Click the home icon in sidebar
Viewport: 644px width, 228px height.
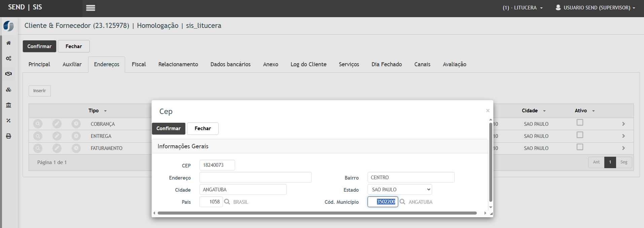click(9, 43)
